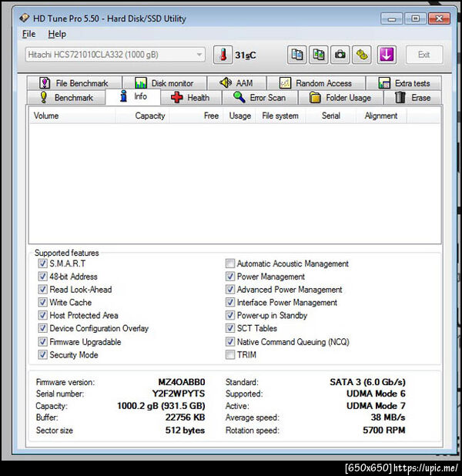Toggle the Advanced Power Management checkbox
The image size is (462, 476).
click(230, 290)
